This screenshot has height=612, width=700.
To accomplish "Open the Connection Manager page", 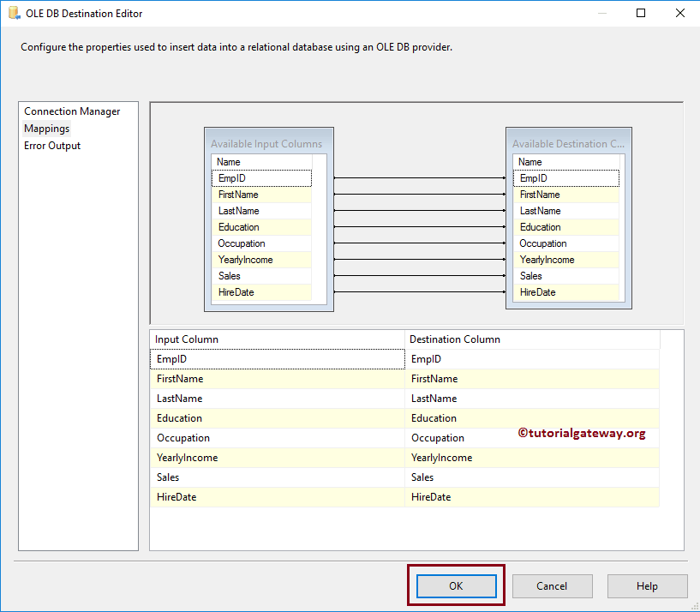I will (x=72, y=111).
